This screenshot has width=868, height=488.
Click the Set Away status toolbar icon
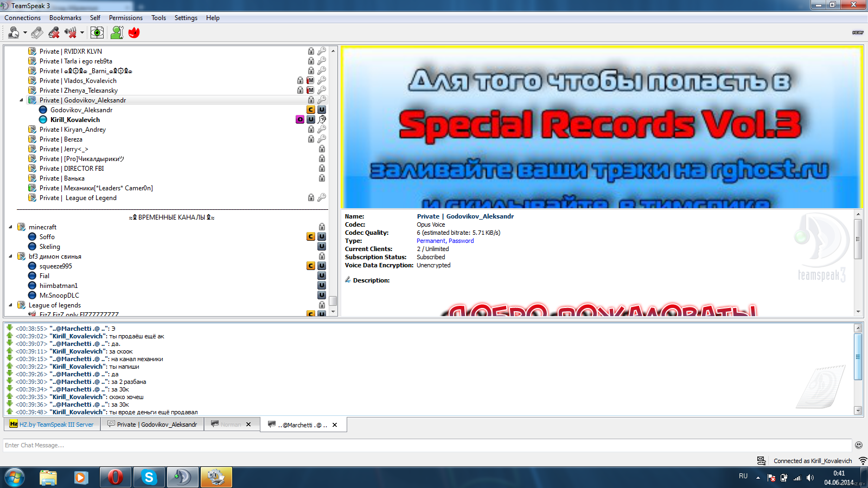13,33
